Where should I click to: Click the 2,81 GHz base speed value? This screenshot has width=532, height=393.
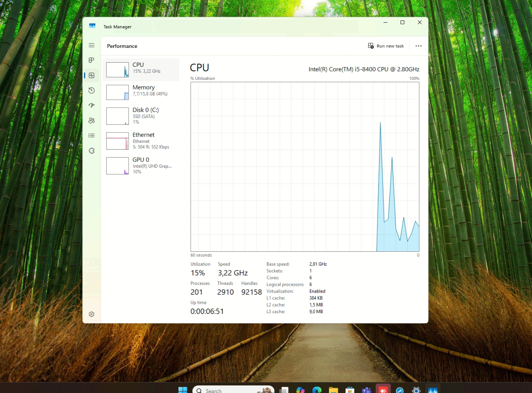coord(318,264)
